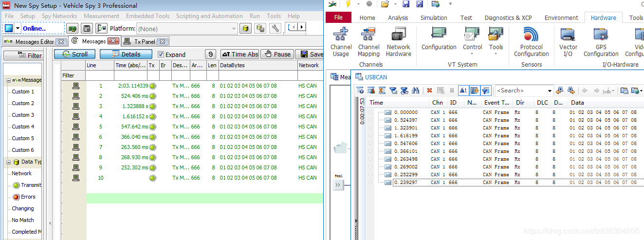Collapse the Messages tree node
This screenshot has height=240, width=644.
click(8, 80)
